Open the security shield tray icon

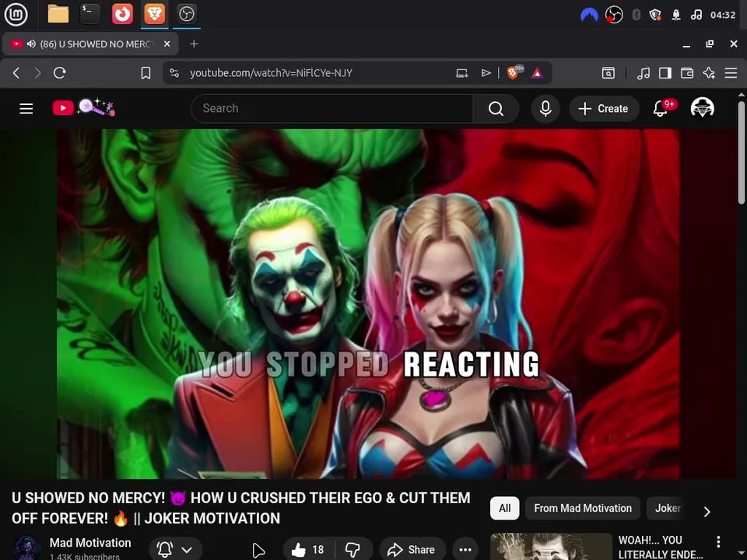[655, 15]
